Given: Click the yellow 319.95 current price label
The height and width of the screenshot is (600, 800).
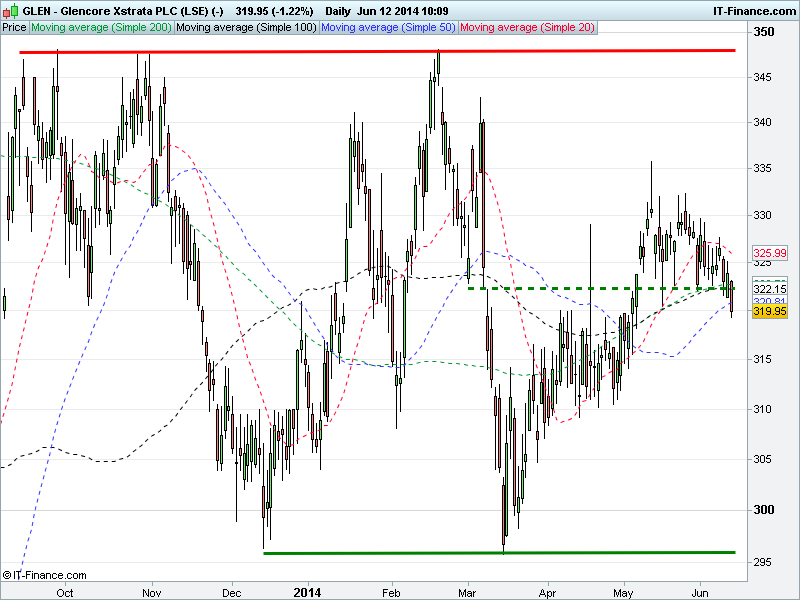Looking at the screenshot, I should coord(768,311).
